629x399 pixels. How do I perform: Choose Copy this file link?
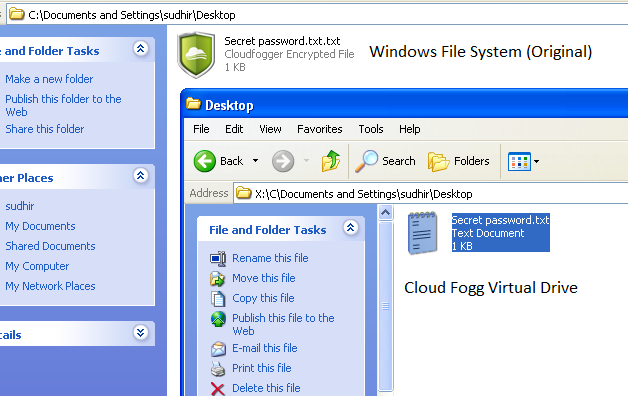[263, 298]
